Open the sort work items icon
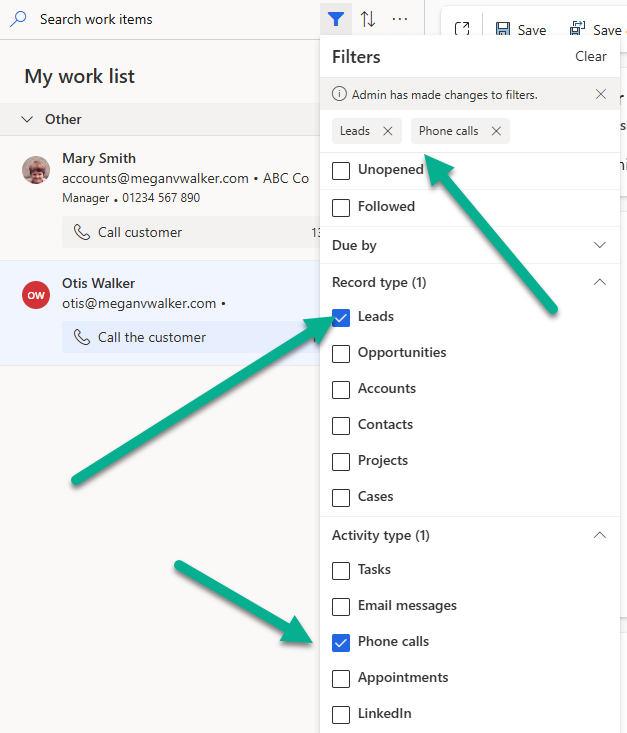 [368, 19]
